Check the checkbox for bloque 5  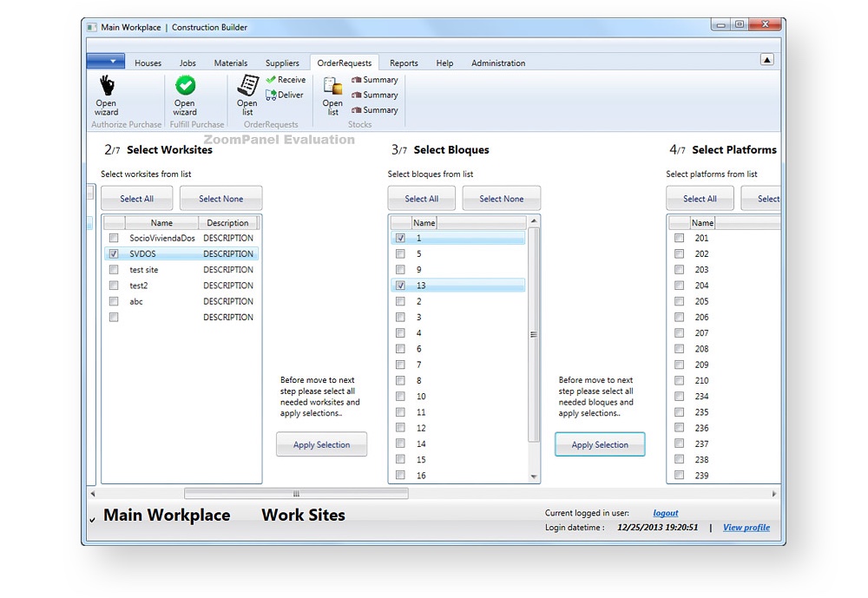click(x=400, y=253)
